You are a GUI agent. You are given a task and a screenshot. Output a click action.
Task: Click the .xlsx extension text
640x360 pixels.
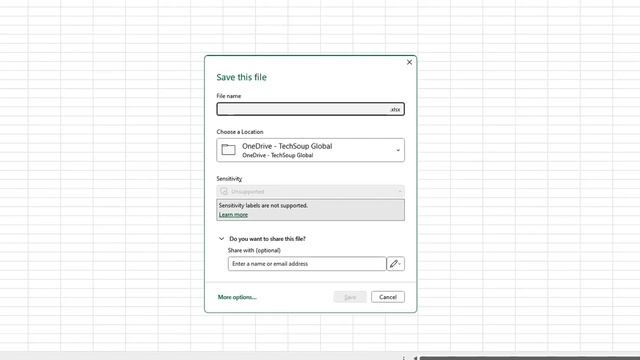395,109
